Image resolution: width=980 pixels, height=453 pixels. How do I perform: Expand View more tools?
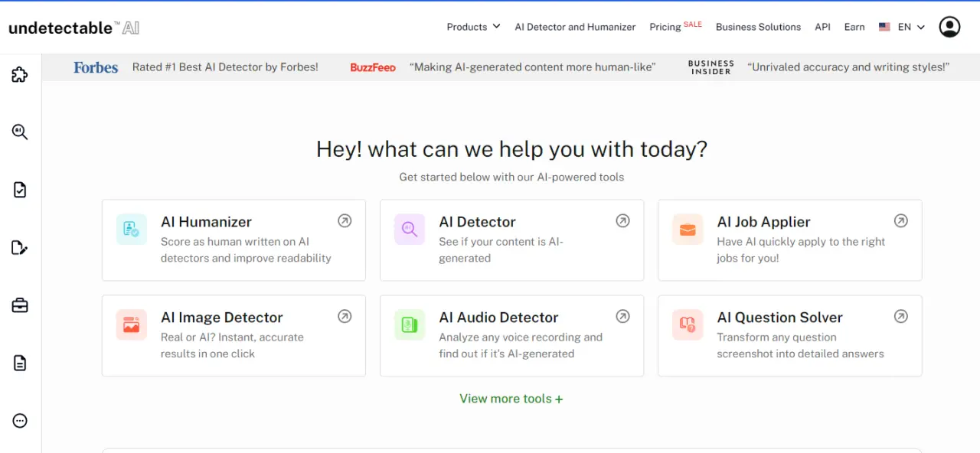coord(511,399)
